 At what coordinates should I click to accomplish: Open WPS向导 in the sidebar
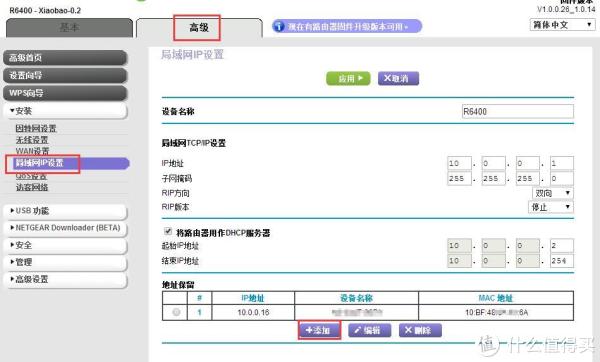pos(65,93)
